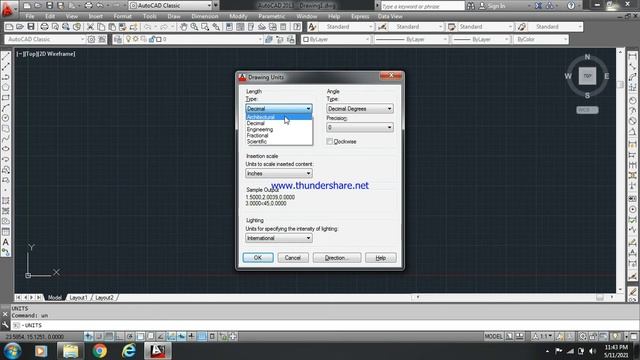Open the ByLayer color control dropdown
The image size is (640, 360).
[x=336, y=39]
